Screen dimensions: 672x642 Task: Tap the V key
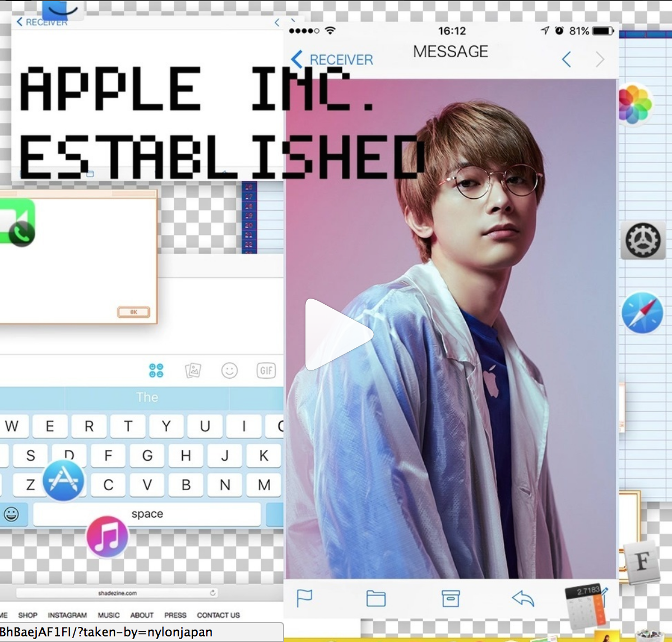[147, 485]
